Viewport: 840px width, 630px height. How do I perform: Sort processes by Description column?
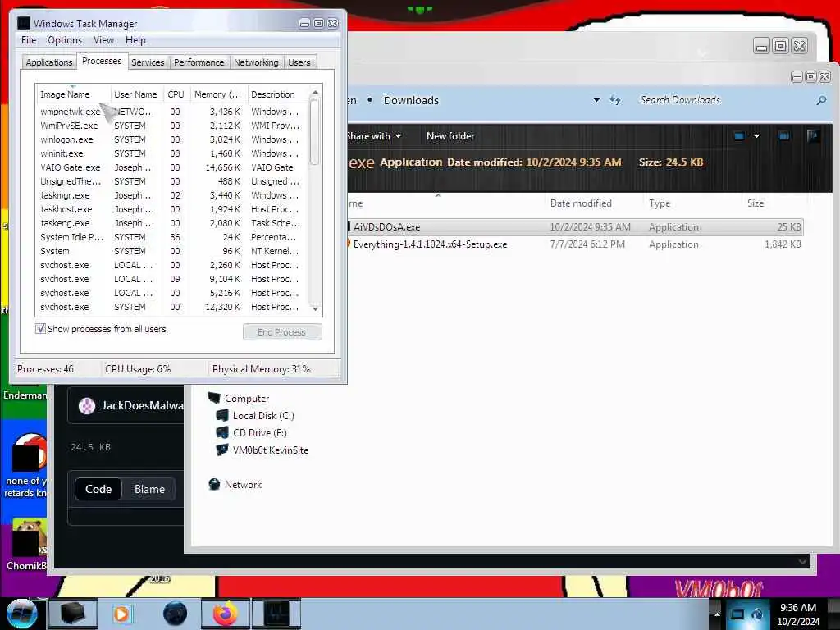click(x=277, y=94)
